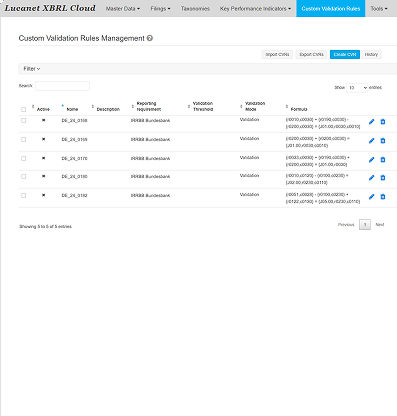
Task: Click the Active X mark for DE_21_0168
Action: [x=43, y=120]
